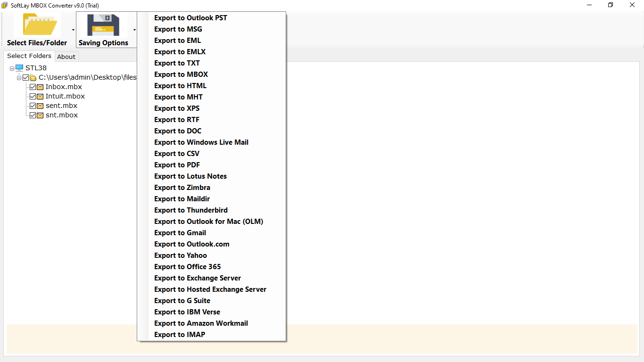Click the Select Files/Folder folder icon
644x362 pixels.
coord(41,25)
